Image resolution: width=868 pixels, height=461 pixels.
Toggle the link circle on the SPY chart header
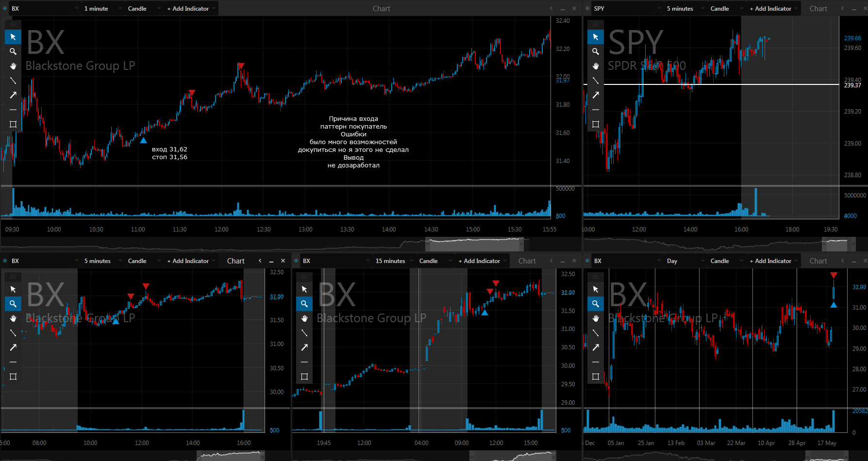[587, 8]
